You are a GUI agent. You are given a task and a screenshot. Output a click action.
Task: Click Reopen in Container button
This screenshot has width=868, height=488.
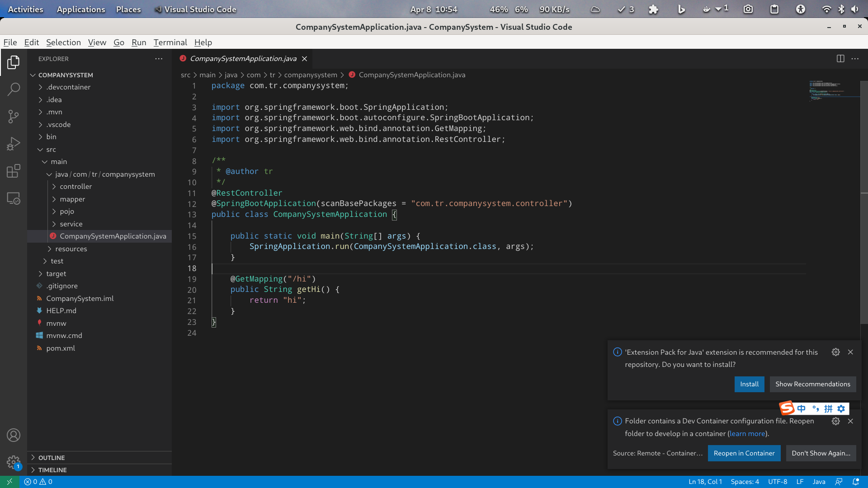[x=744, y=453]
